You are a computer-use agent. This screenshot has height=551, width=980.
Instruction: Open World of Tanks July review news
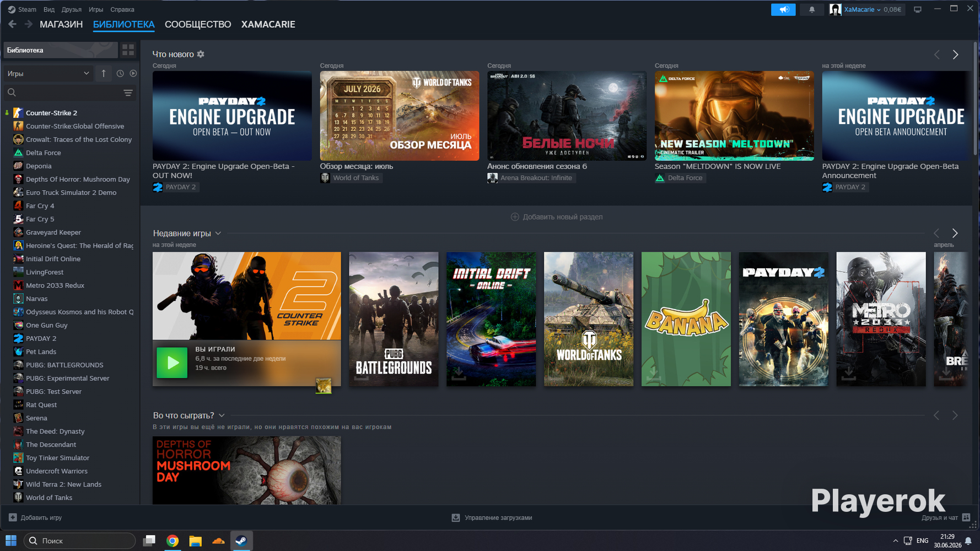(400, 116)
